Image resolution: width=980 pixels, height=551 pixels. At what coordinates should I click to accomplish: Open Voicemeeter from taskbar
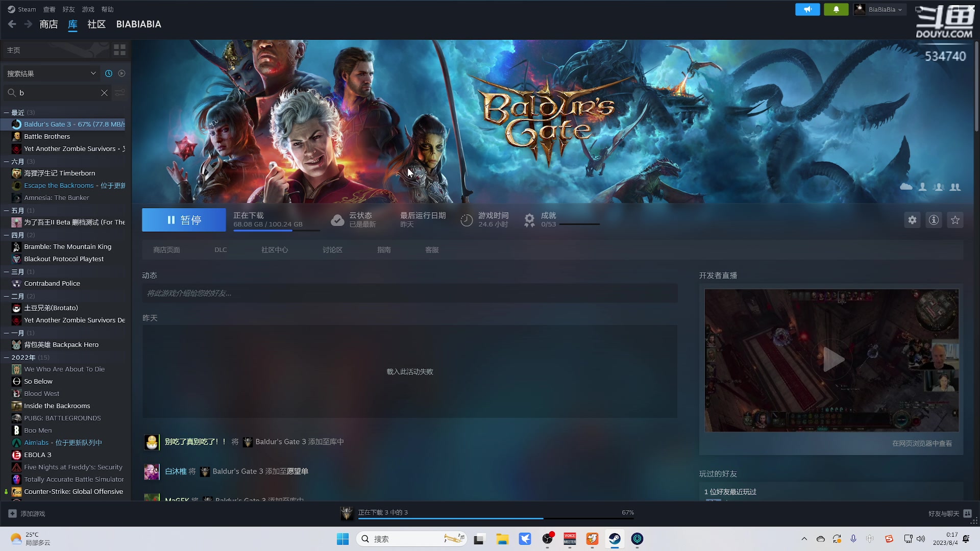pos(570,539)
